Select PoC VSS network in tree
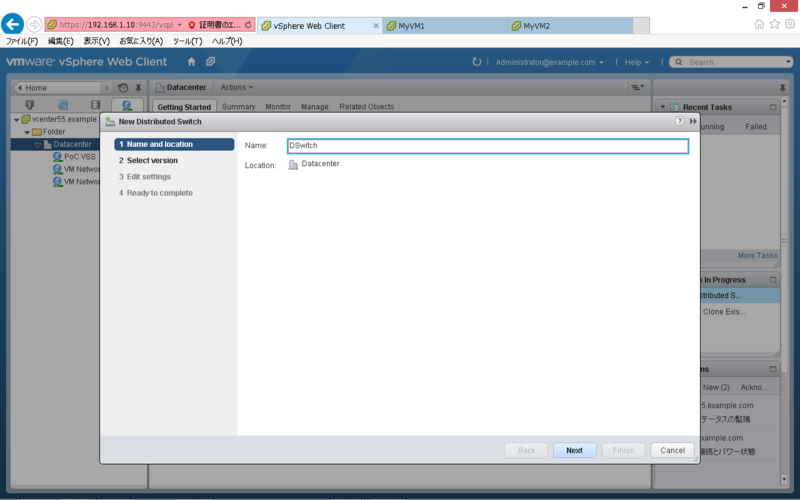The height and width of the screenshot is (500, 800). (x=74, y=157)
